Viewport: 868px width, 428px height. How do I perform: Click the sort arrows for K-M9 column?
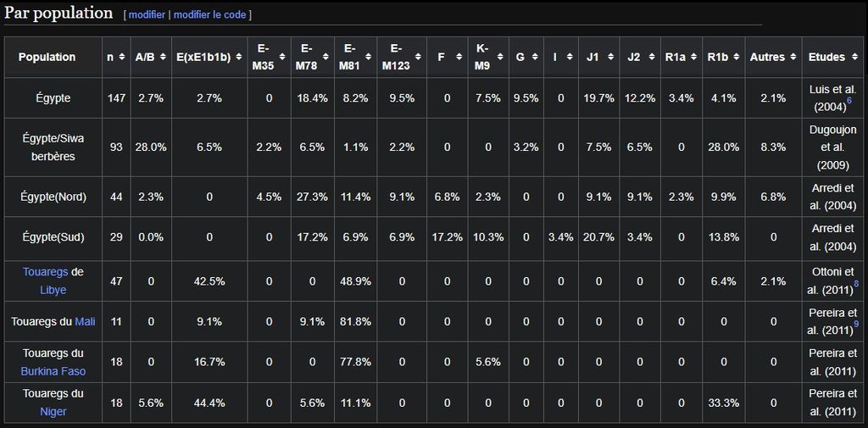point(501,58)
